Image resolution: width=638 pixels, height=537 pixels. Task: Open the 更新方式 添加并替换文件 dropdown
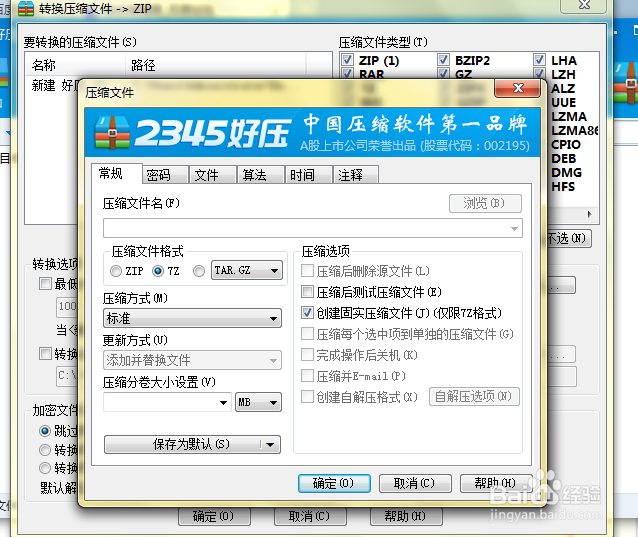(x=192, y=360)
